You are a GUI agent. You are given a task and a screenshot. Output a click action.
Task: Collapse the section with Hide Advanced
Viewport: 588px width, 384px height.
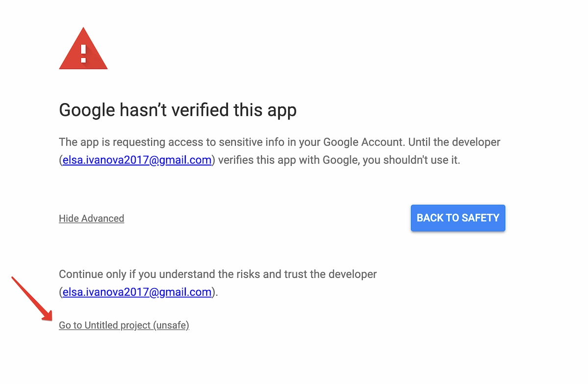click(91, 218)
